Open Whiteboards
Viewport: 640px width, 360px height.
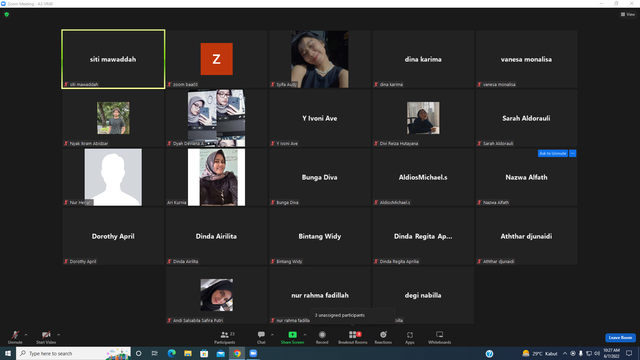point(440,337)
